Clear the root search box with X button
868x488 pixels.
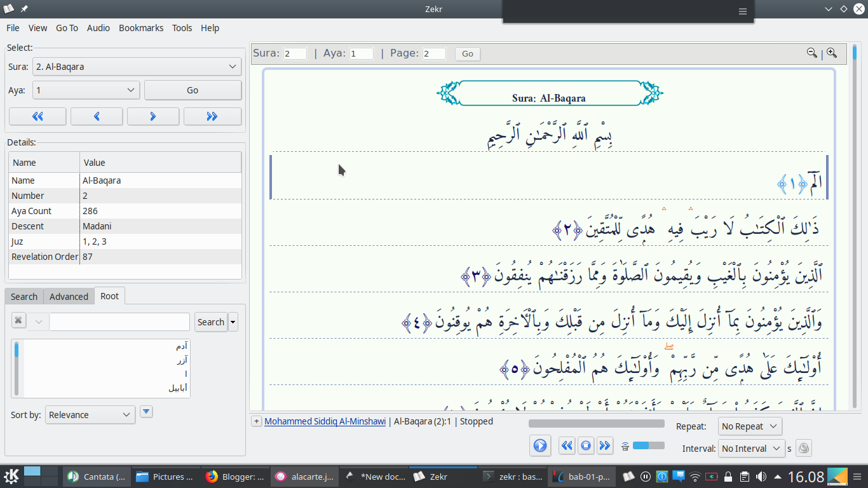point(18,321)
